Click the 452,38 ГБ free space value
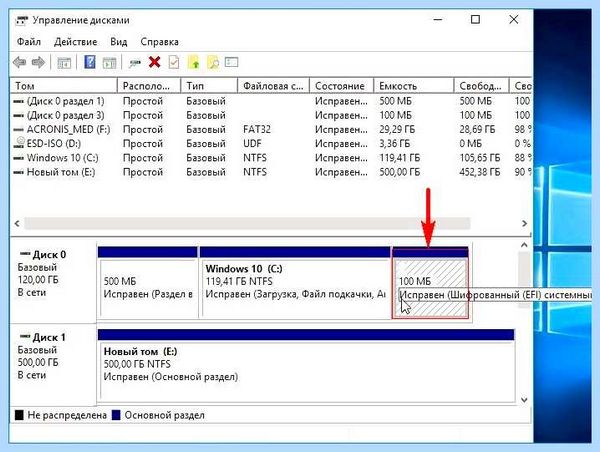Image resolution: width=600 pixels, height=452 pixels. [480, 172]
